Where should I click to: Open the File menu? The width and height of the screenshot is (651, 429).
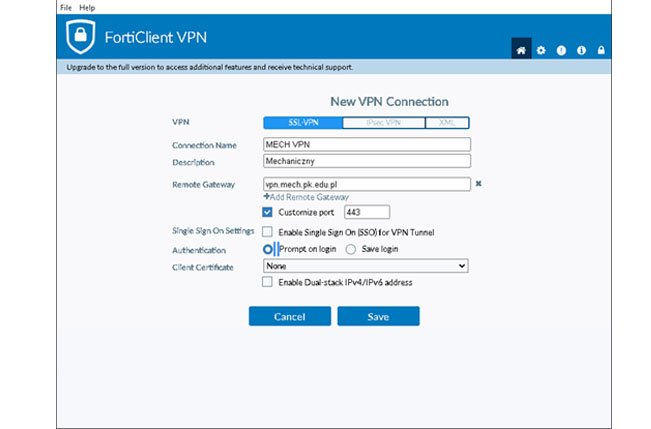point(65,7)
